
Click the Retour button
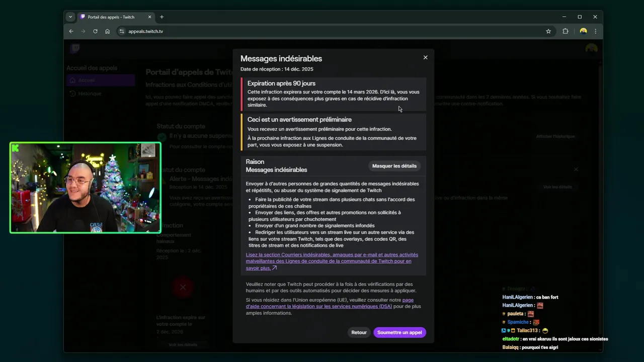tap(359, 332)
